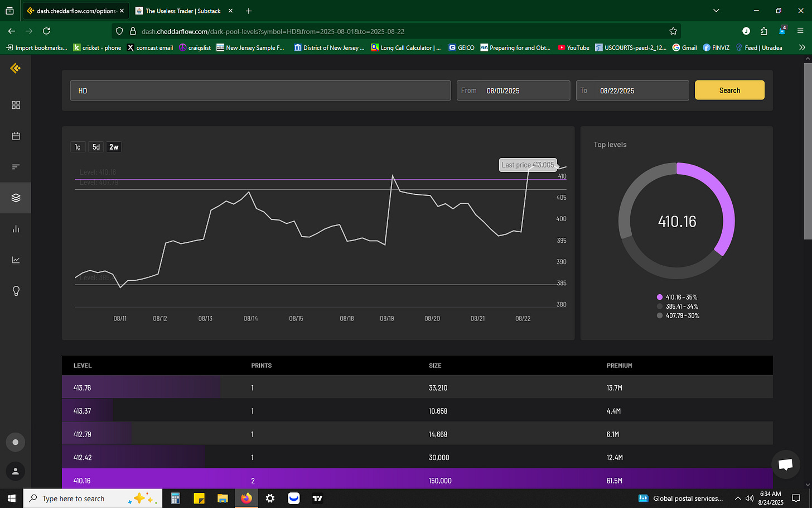Open the dashboard grid icon in sidebar
The height and width of the screenshot is (508, 812).
click(16, 105)
